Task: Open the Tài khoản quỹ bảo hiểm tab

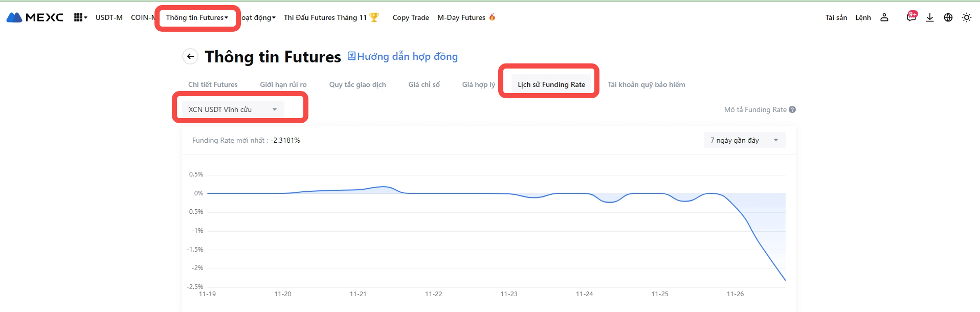Action: pyautogui.click(x=647, y=84)
